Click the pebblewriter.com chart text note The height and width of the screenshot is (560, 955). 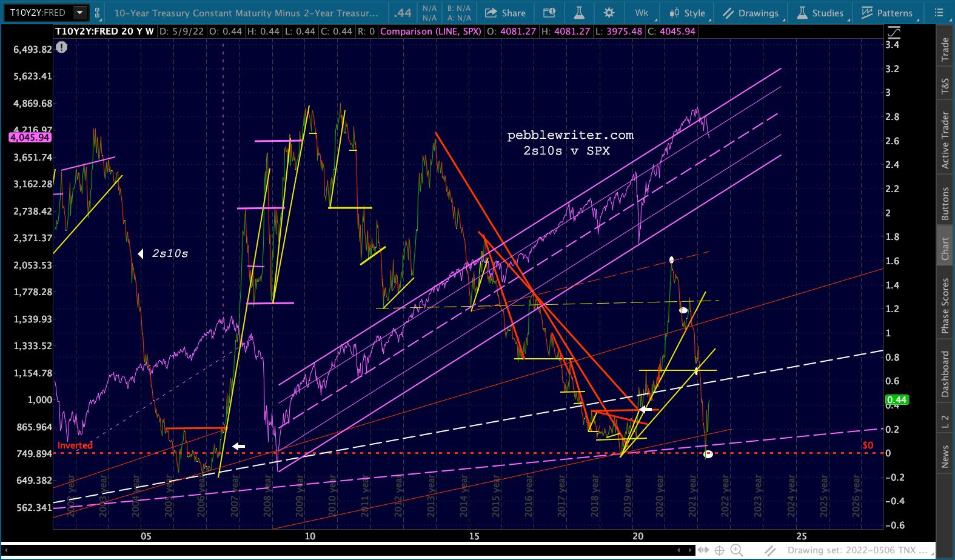tap(570, 135)
